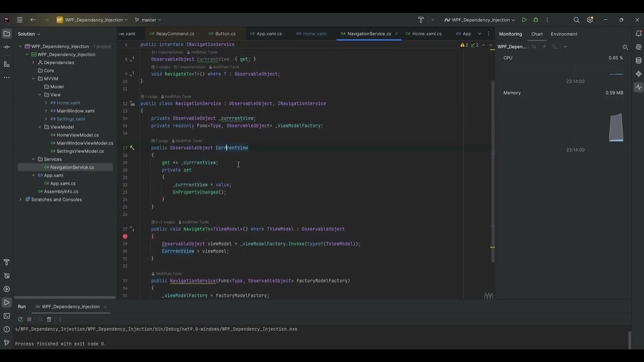Image resolution: width=644 pixels, height=362 pixels.
Task: Select the Chart tab in Monitoring
Action: 537,34
